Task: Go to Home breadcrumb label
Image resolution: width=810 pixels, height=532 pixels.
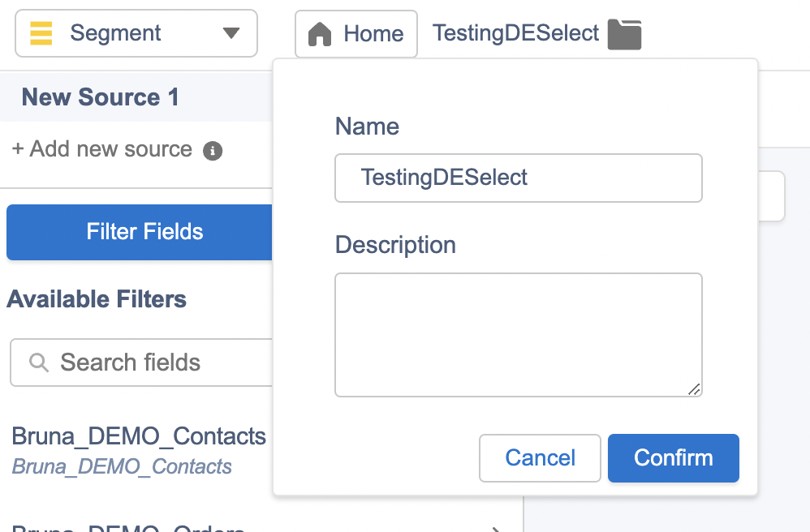Action: (x=373, y=34)
